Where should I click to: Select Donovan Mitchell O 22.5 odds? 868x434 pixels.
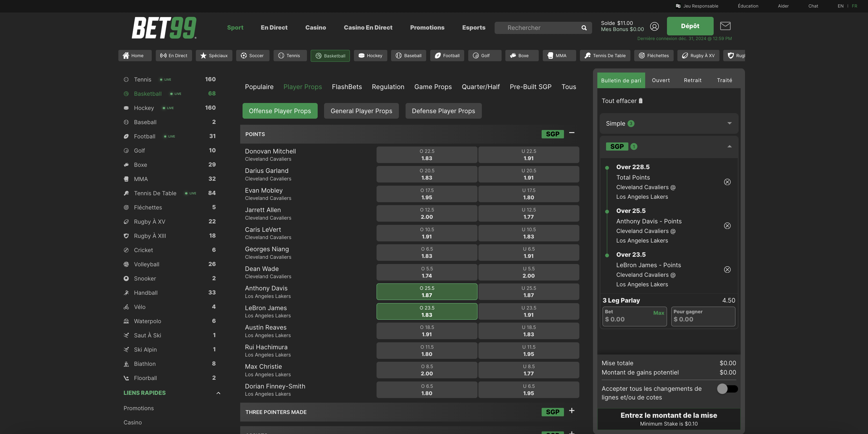(426, 155)
